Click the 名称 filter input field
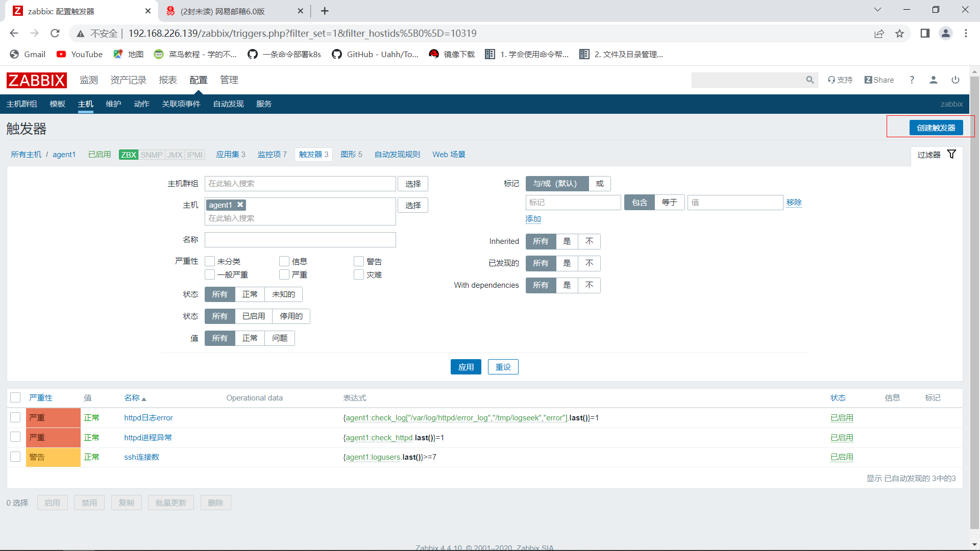Screen dimensions: 980x551 point(300,240)
